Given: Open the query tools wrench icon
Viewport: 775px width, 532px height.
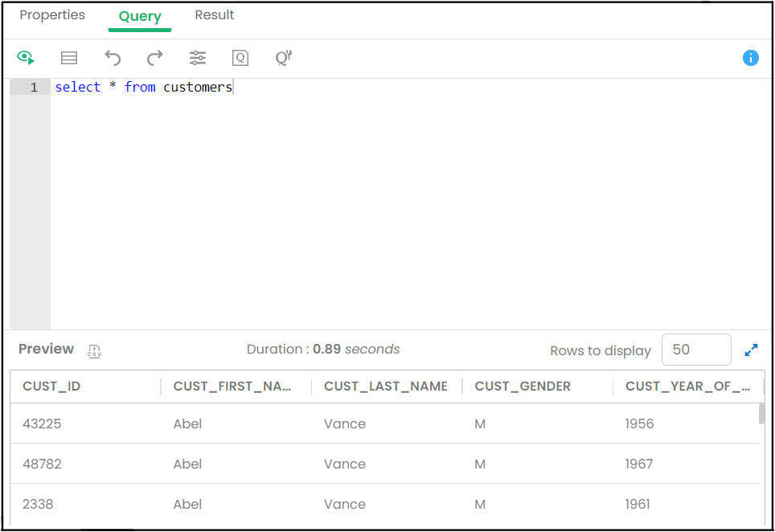Looking at the screenshot, I should 284,58.
